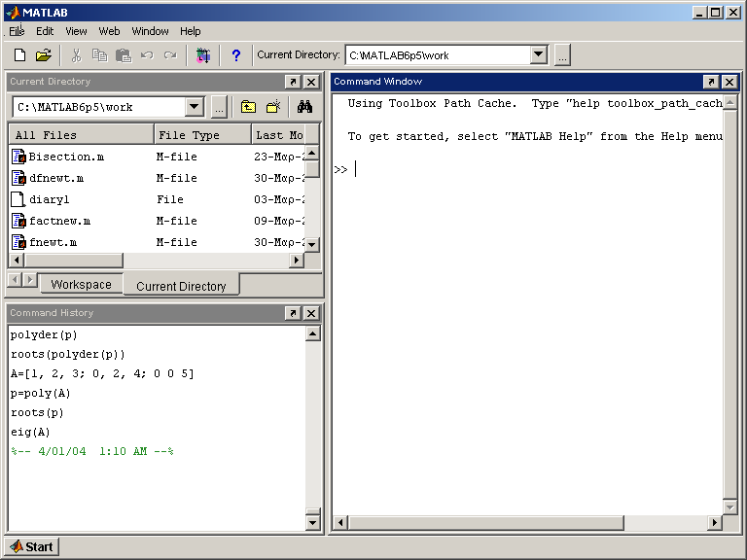The width and height of the screenshot is (747, 560).
Task: Click the MATLAB Start button
Action: (x=32, y=546)
